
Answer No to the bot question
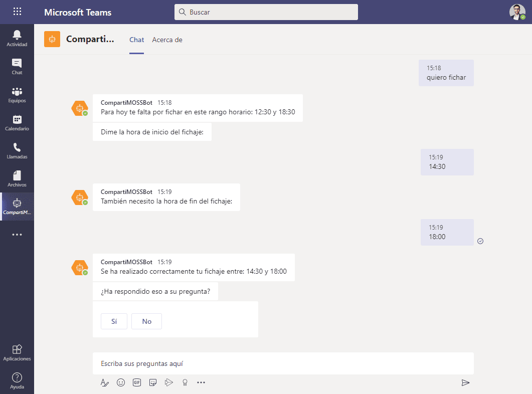click(x=146, y=321)
